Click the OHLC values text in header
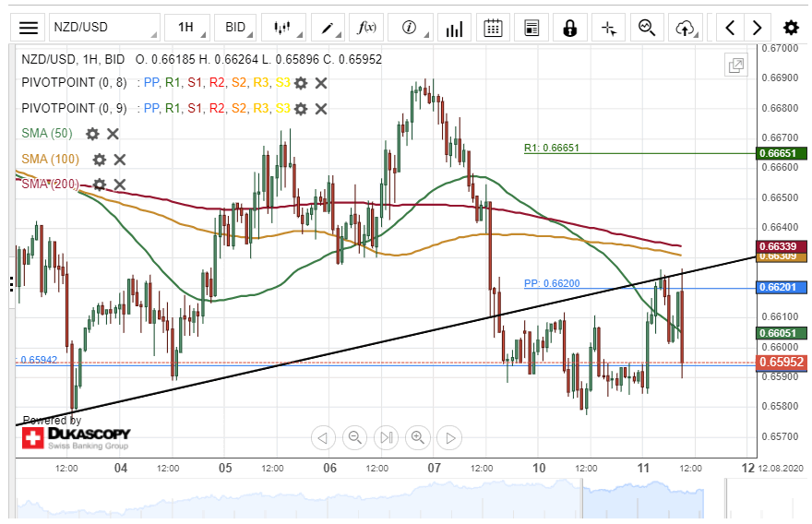 [258, 60]
